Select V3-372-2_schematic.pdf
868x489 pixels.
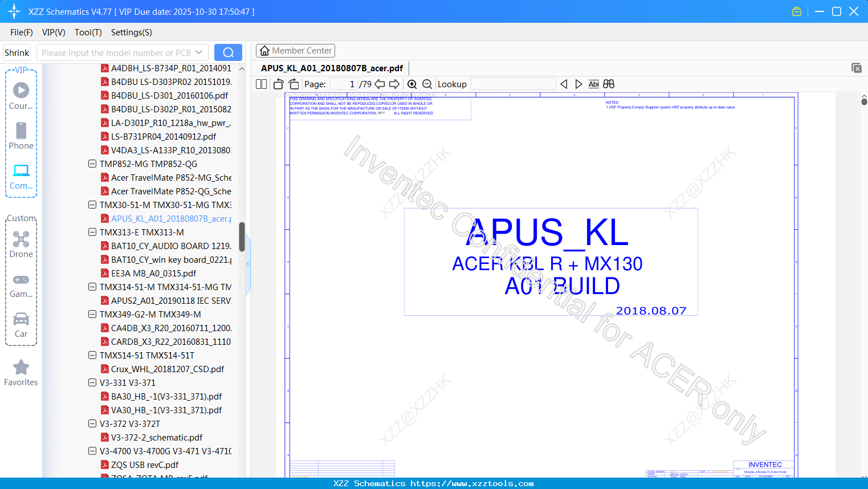coord(152,438)
